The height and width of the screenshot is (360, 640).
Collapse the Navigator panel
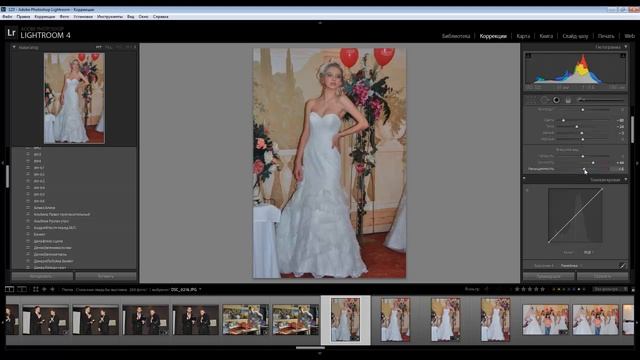tap(14, 47)
